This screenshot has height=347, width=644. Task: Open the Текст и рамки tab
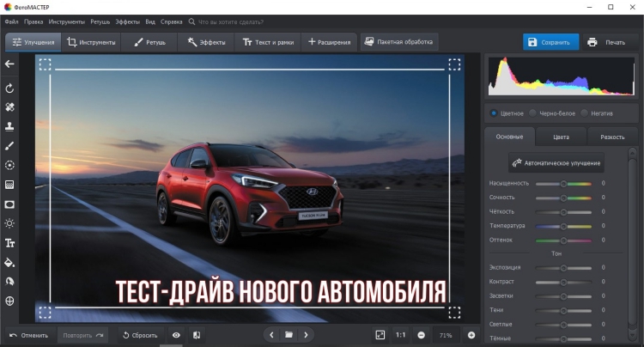tap(268, 42)
